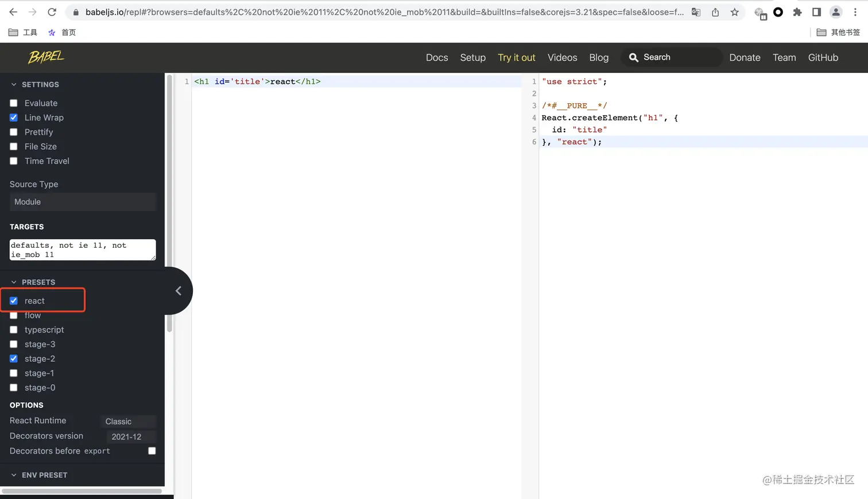Open the user profile avatar
The height and width of the screenshot is (499, 868).
coord(836,12)
